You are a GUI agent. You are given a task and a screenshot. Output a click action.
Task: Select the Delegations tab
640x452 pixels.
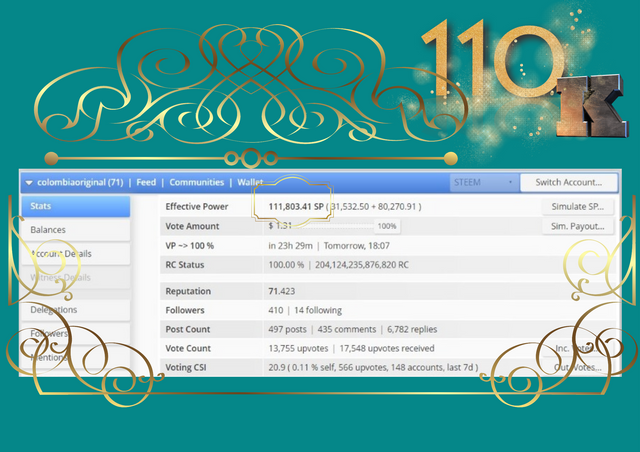coord(76,310)
